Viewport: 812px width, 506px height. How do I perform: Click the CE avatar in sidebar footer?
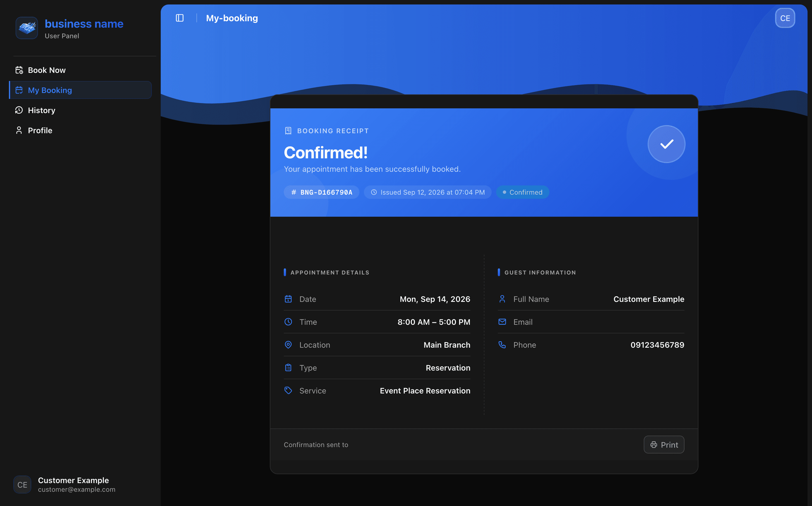[x=22, y=484]
